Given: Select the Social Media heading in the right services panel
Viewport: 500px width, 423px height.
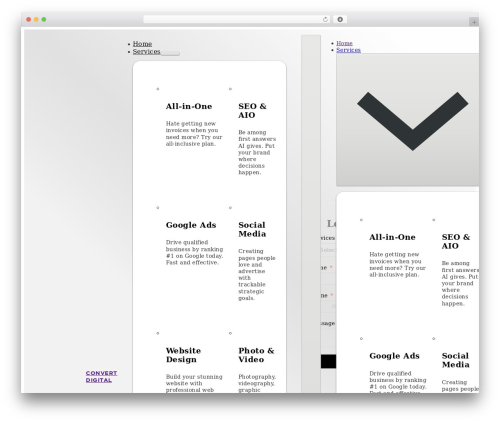Looking at the screenshot, I should point(456,360).
